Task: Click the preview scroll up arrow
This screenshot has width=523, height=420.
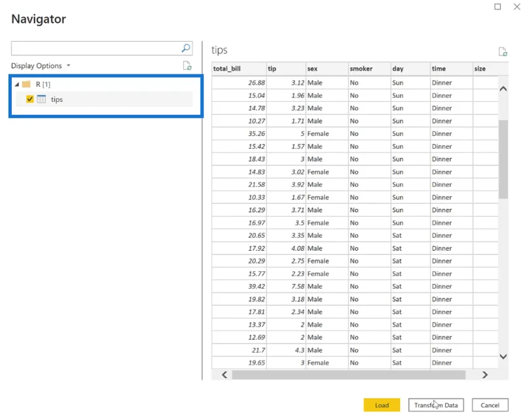Action: point(503,89)
